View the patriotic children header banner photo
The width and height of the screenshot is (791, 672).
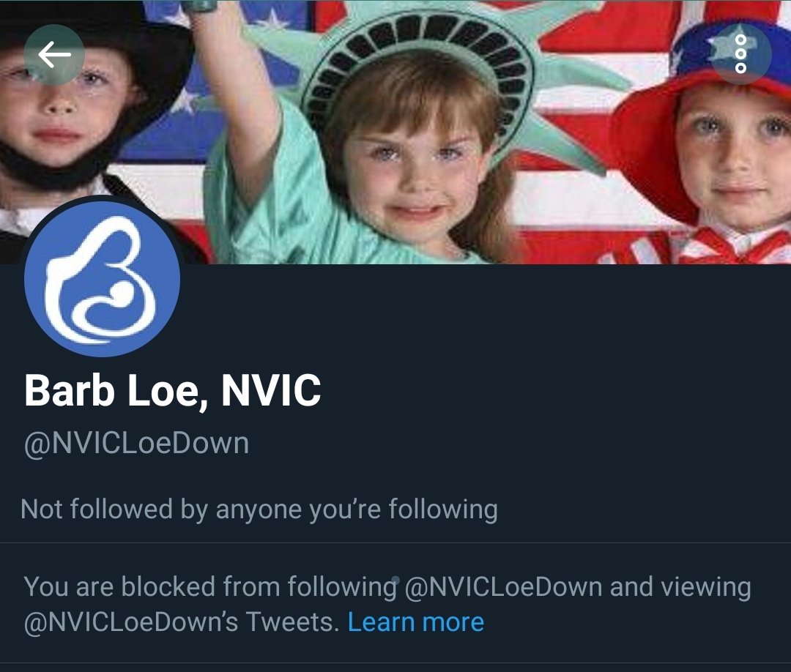point(395,132)
